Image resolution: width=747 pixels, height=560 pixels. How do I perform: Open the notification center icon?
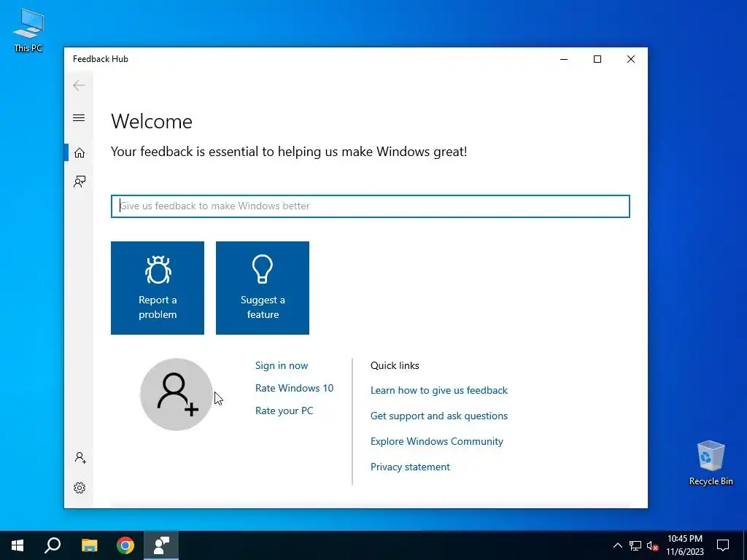click(723, 545)
